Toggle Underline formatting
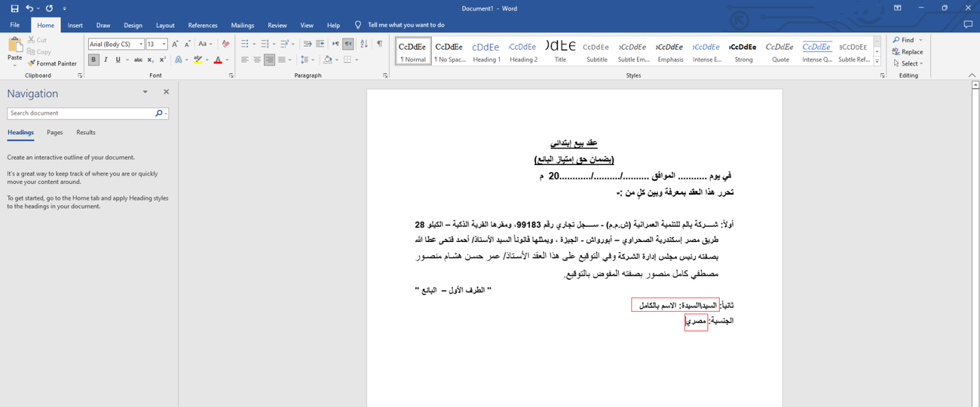 click(118, 60)
